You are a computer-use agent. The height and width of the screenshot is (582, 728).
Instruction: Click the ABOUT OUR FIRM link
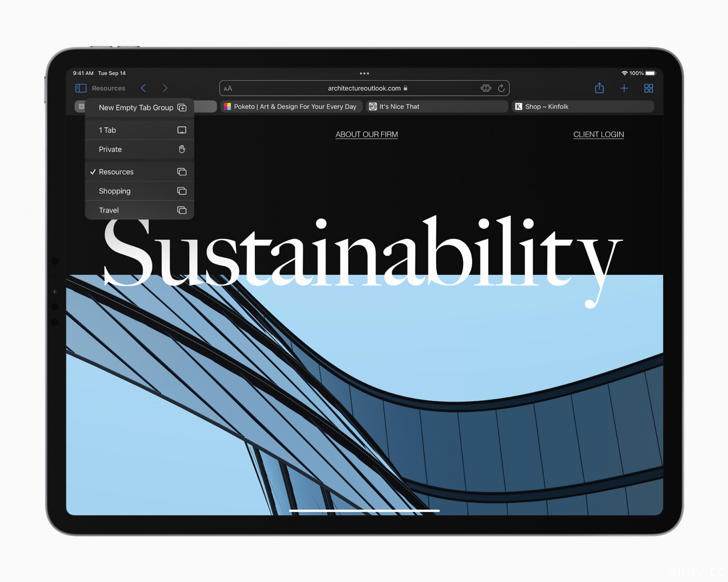click(366, 134)
